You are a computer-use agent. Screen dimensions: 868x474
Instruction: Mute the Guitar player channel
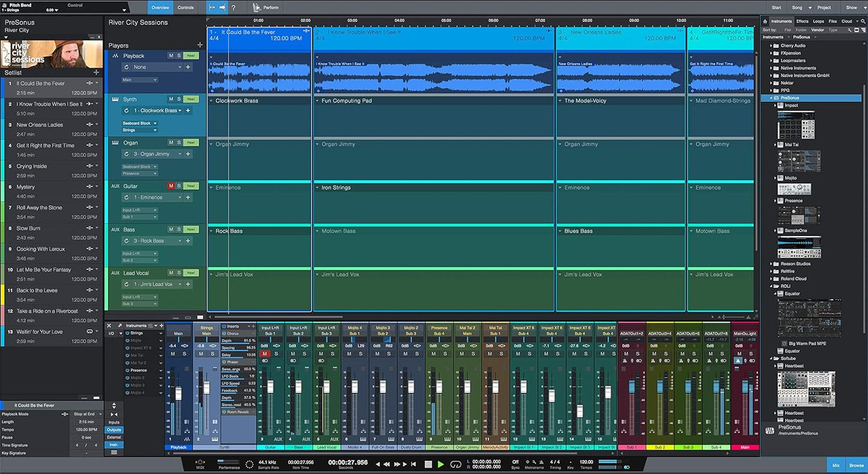pos(171,186)
